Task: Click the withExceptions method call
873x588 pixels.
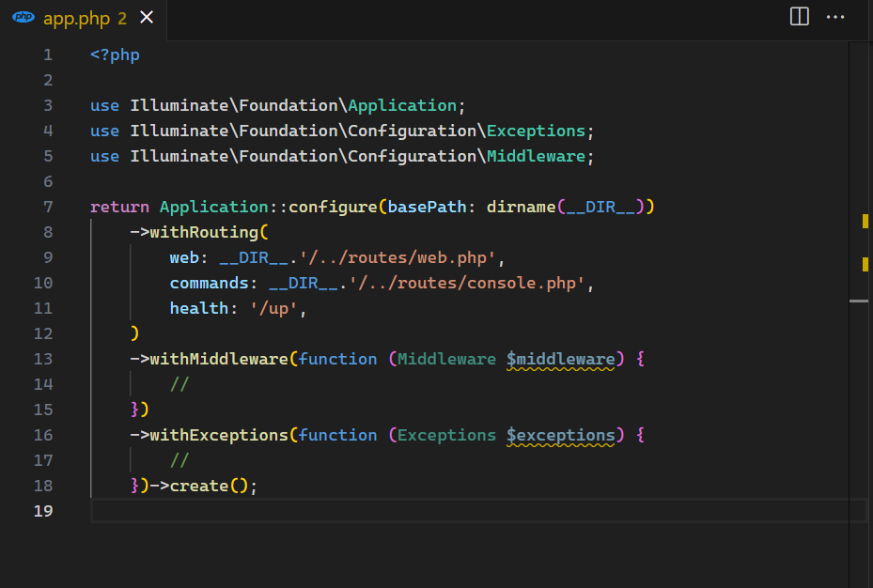Action: click(219, 435)
